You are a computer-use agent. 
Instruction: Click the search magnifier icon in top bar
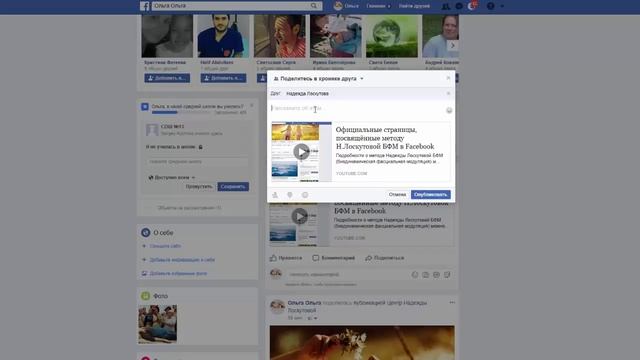point(313,6)
